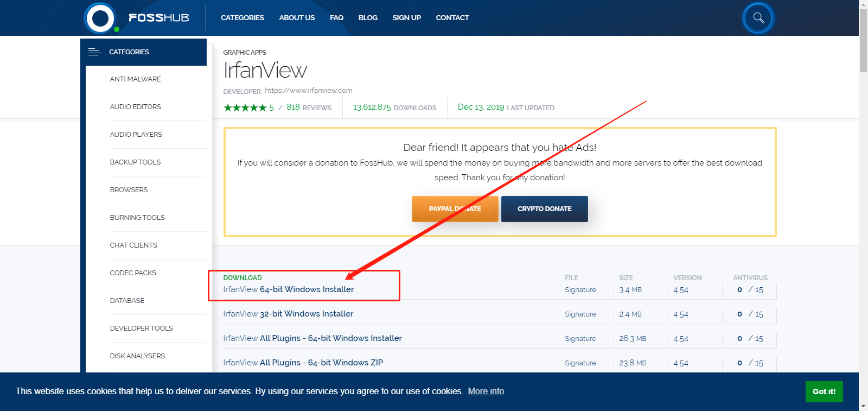Open Signature for 32-bit Windows Installer
Image resolution: width=868 pixels, height=411 pixels.
coord(580,314)
